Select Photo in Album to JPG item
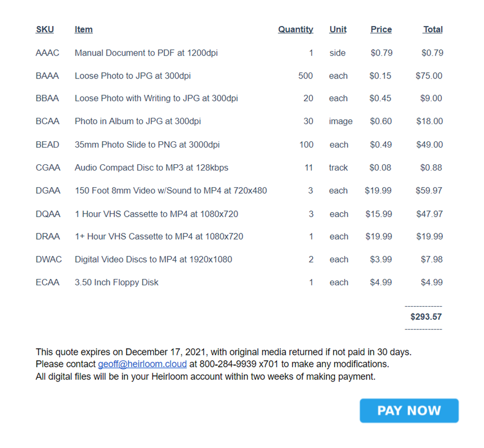The height and width of the screenshot is (448, 484). pos(138,121)
